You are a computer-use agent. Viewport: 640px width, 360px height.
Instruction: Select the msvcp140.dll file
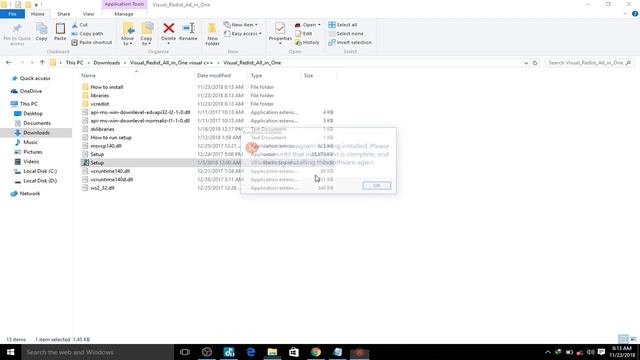click(x=106, y=146)
